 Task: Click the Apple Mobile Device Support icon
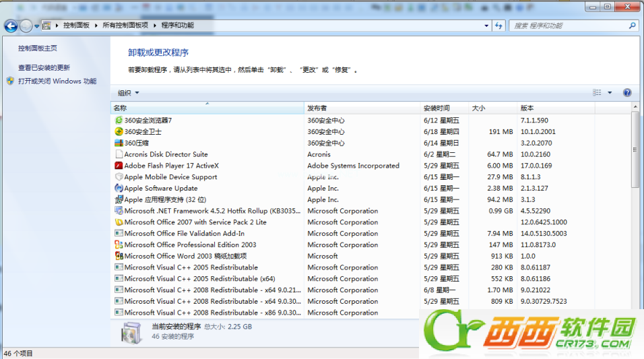tap(119, 176)
